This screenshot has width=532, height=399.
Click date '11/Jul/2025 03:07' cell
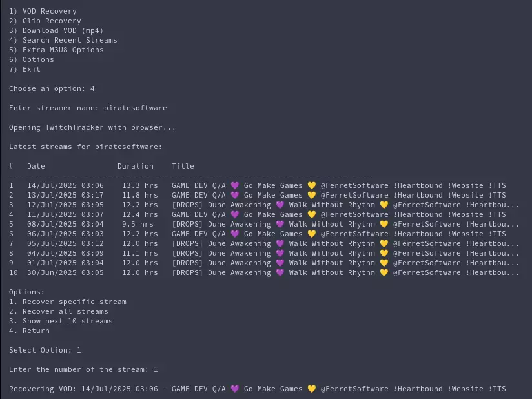(65, 215)
